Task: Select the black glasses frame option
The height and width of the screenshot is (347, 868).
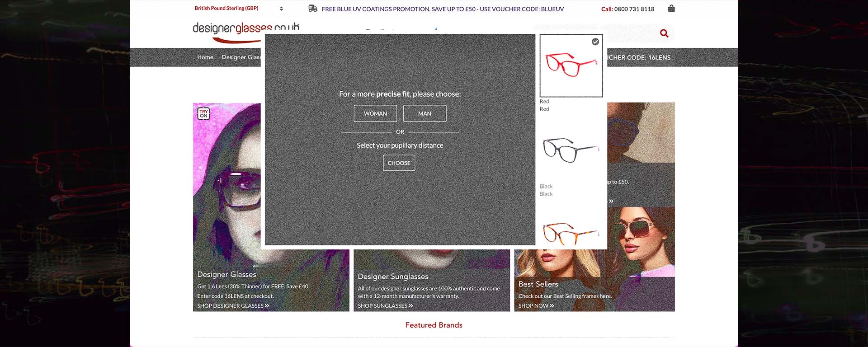Action: [571, 150]
